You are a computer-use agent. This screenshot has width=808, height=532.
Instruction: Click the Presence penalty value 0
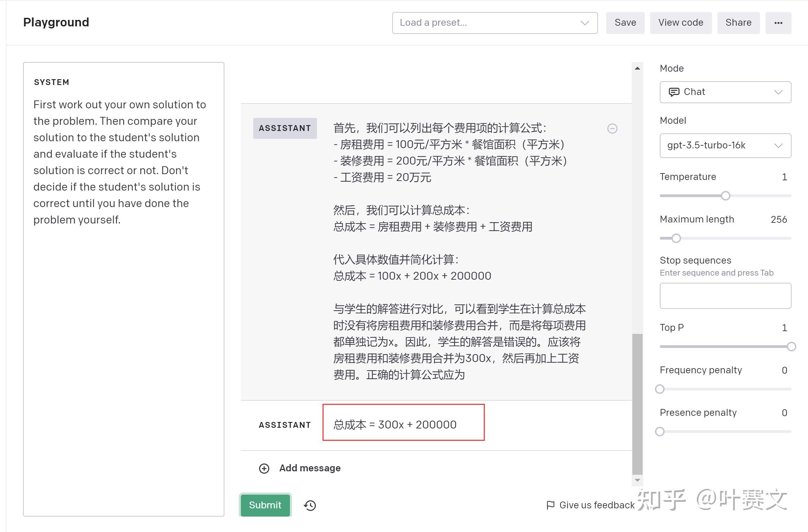point(784,413)
